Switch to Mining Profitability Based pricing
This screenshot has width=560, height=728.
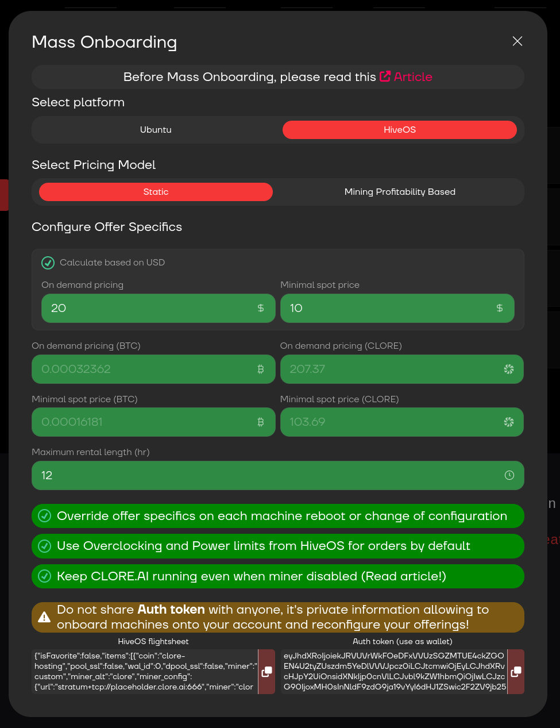[x=400, y=192]
